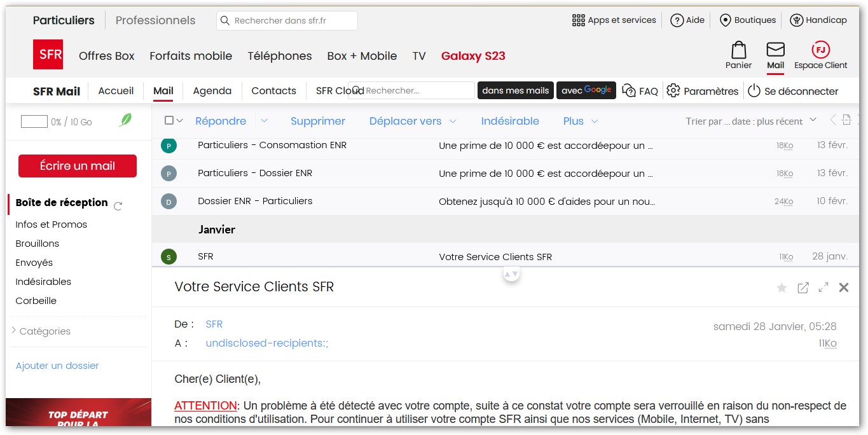The image size is (868, 435).
Task: Open Corbeille folder
Action: [36, 301]
